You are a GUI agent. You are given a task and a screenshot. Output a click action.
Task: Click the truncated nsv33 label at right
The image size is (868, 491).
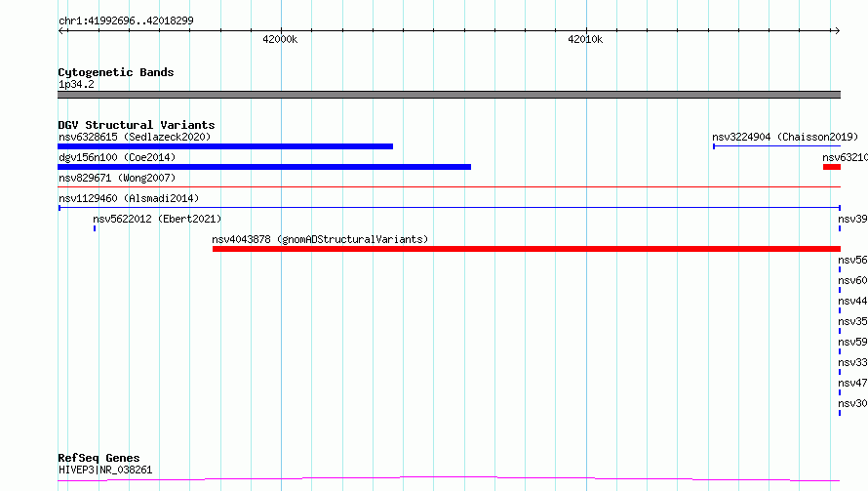tap(852, 362)
